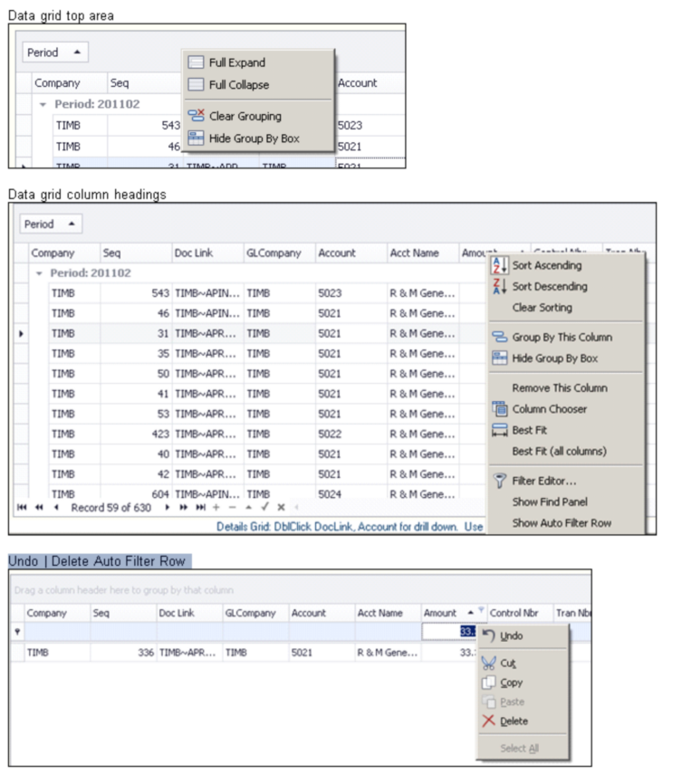682x784 pixels.
Task: Click Account value 5023 in top grid
Action: 350,126
